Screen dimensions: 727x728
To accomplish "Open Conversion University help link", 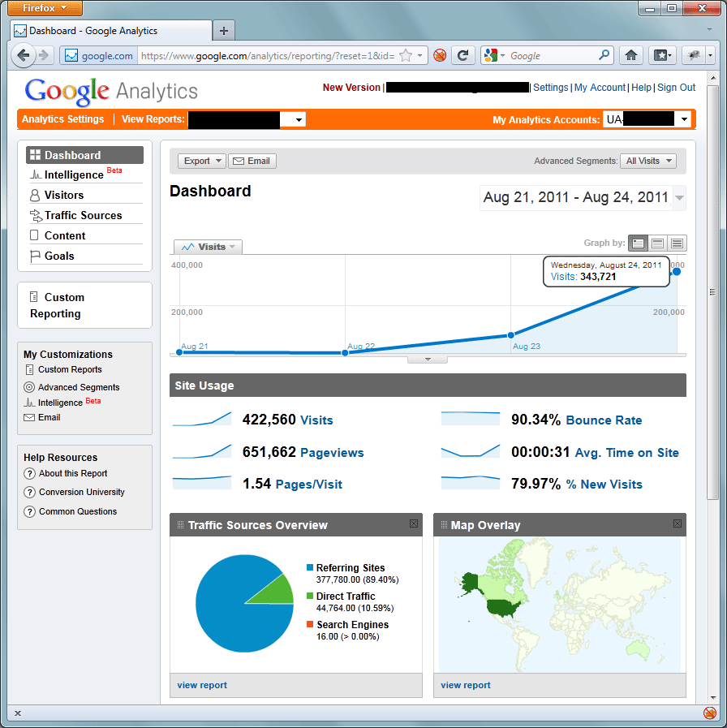I will (x=82, y=492).
